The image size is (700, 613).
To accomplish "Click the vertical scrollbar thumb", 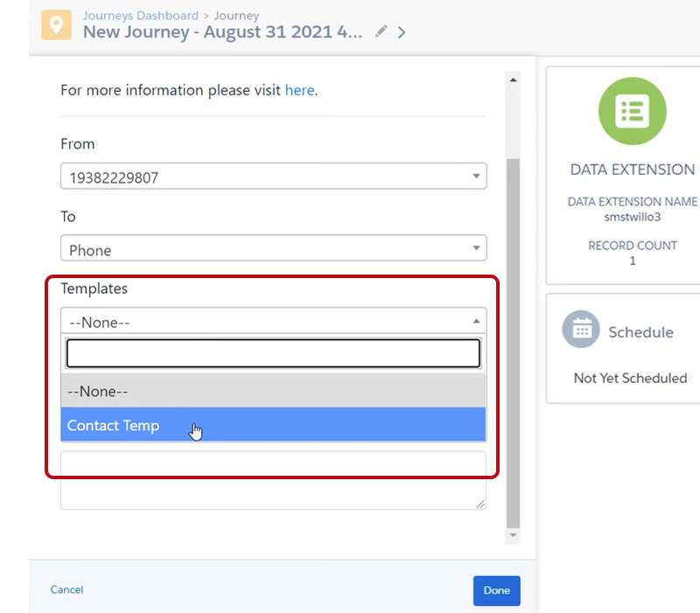I will click(x=513, y=341).
